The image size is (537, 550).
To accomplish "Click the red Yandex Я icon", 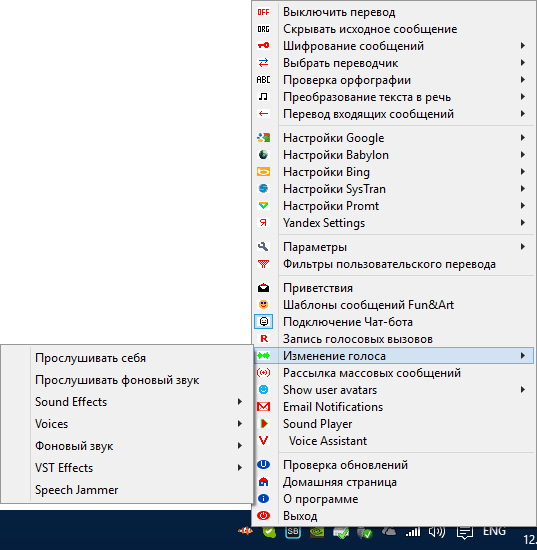I will click(263, 222).
